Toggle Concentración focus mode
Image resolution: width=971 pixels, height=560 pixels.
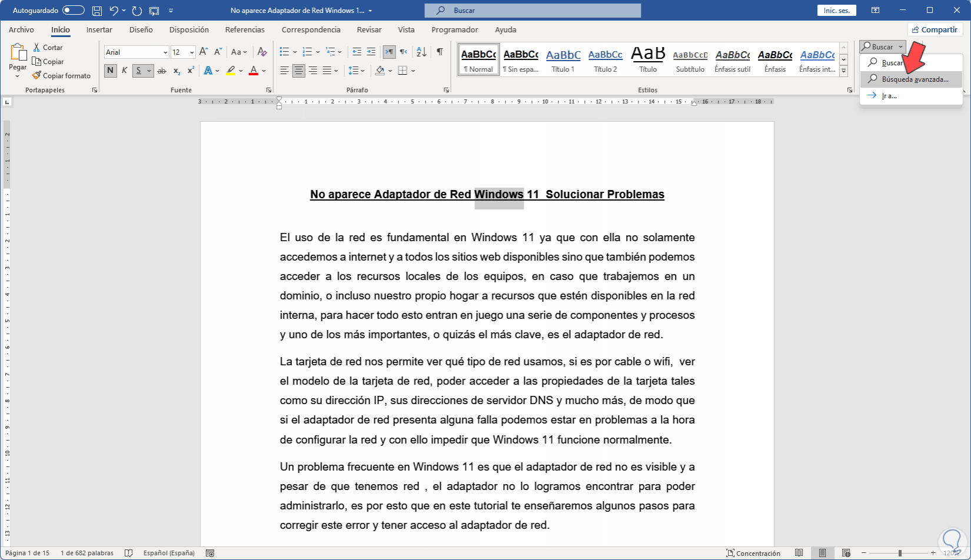[x=753, y=553]
